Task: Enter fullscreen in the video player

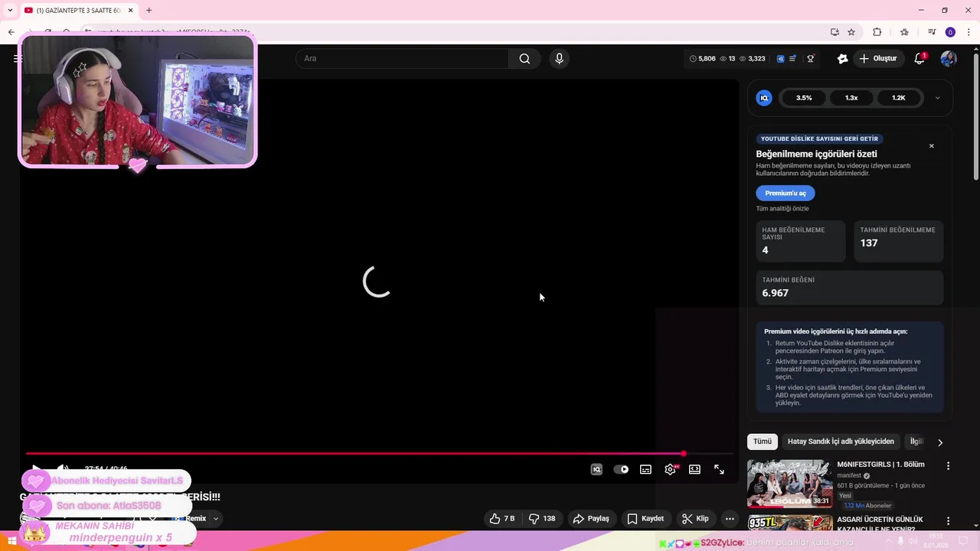Action: [x=719, y=470]
